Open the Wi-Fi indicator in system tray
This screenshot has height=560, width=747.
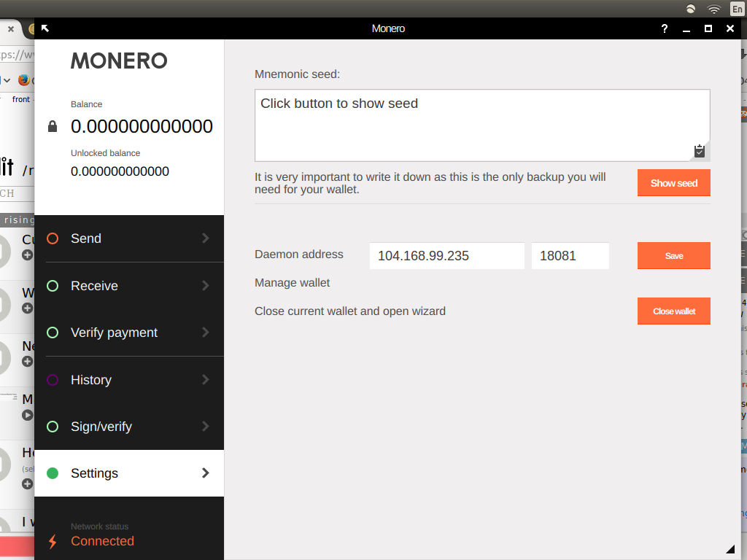713,9
